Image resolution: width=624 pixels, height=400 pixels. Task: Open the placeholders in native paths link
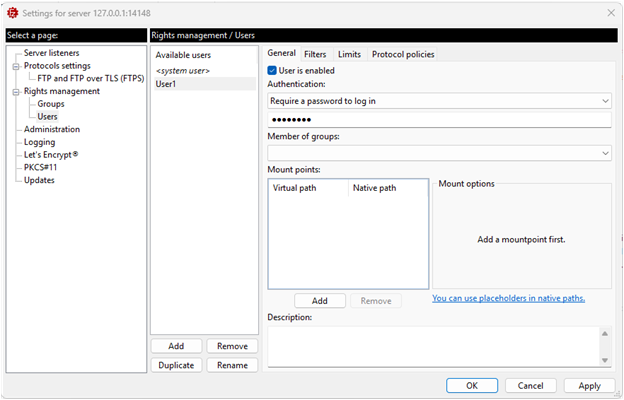(508, 298)
